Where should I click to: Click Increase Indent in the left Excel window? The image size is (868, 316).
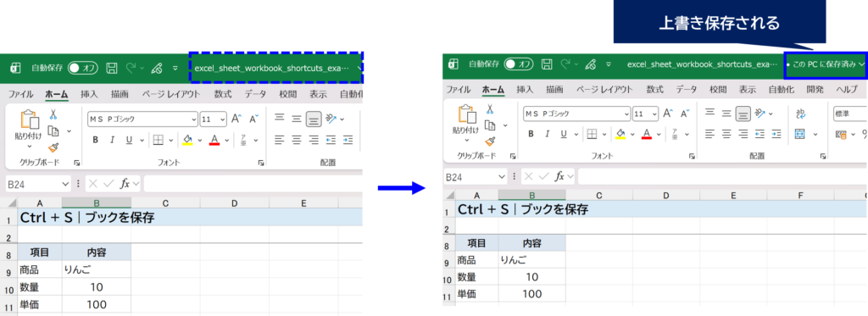tap(348, 140)
